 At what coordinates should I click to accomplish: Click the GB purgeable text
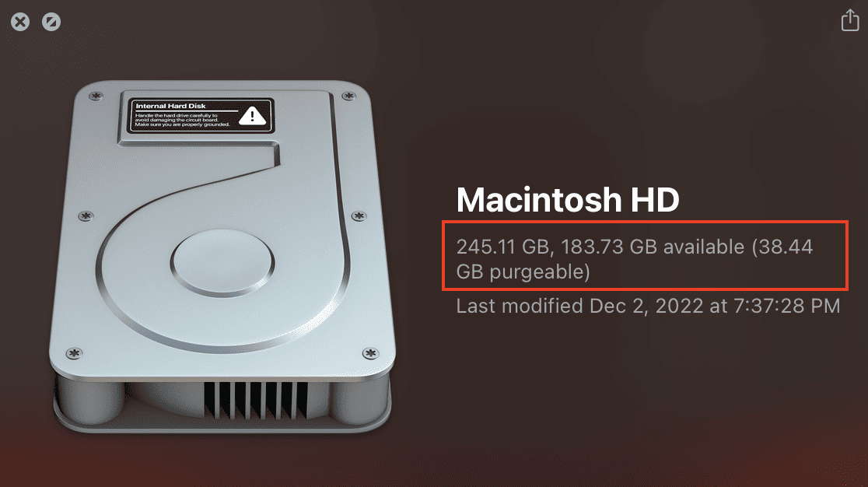tap(523, 272)
